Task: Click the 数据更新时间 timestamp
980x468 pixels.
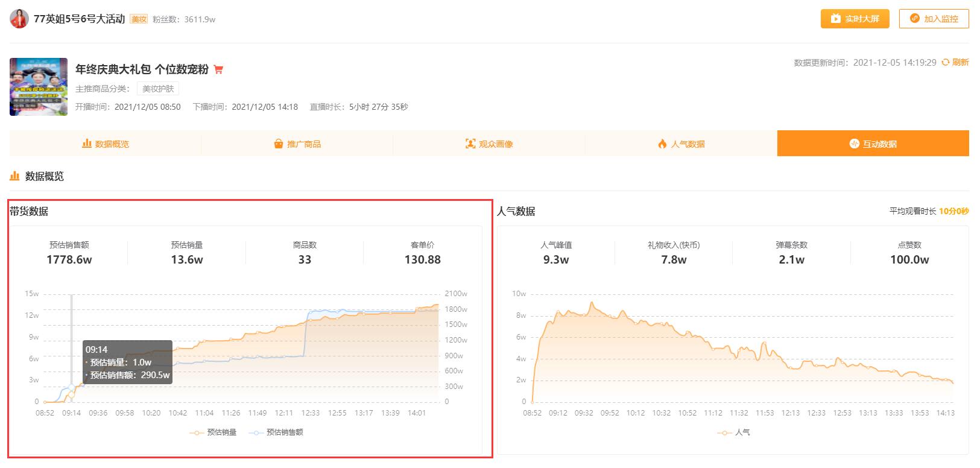Action: pos(865,62)
